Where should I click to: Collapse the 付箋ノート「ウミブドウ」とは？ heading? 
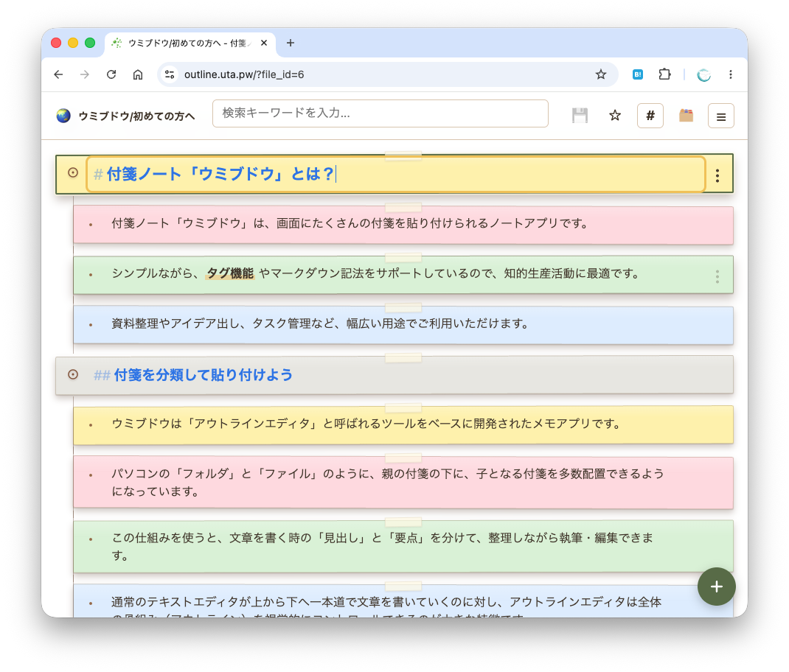pos(73,172)
